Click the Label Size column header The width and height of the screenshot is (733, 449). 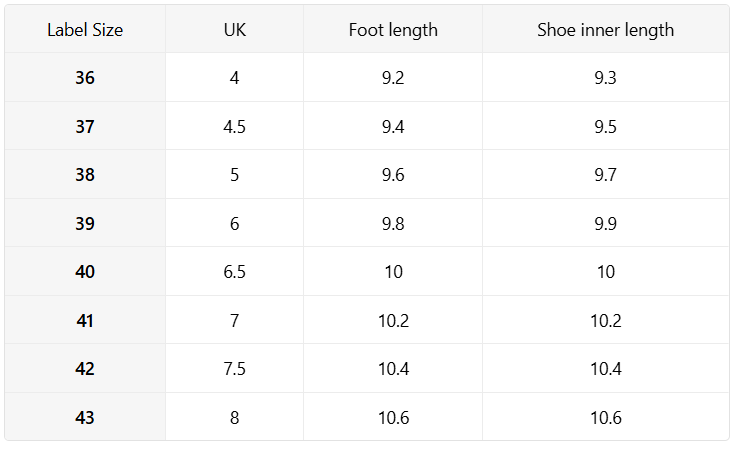coord(85,29)
